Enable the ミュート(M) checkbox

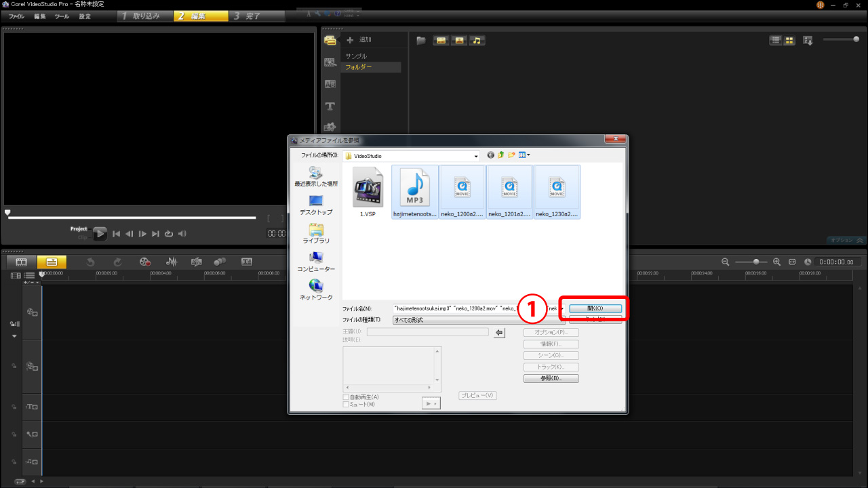(346, 405)
